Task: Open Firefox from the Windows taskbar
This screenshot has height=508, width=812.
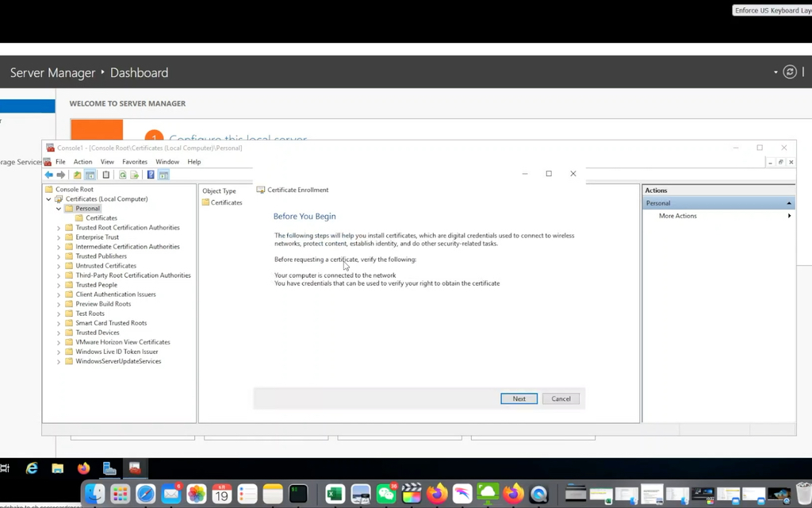Action: [83, 468]
